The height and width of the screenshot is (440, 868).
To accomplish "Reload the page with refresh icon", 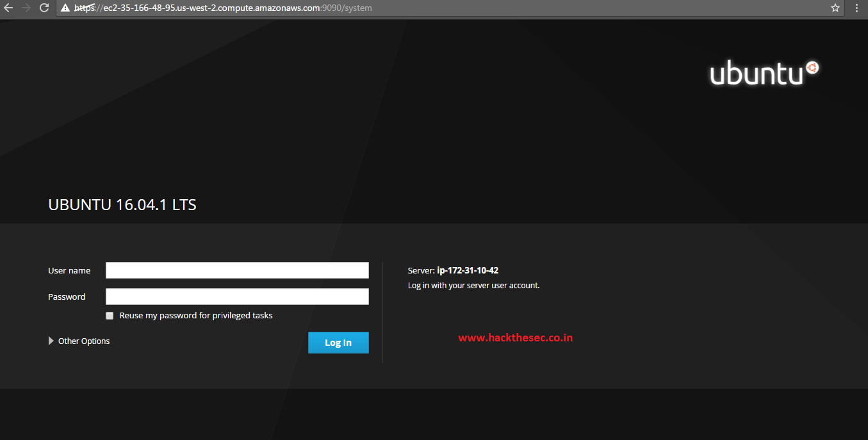I will pyautogui.click(x=44, y=8).
